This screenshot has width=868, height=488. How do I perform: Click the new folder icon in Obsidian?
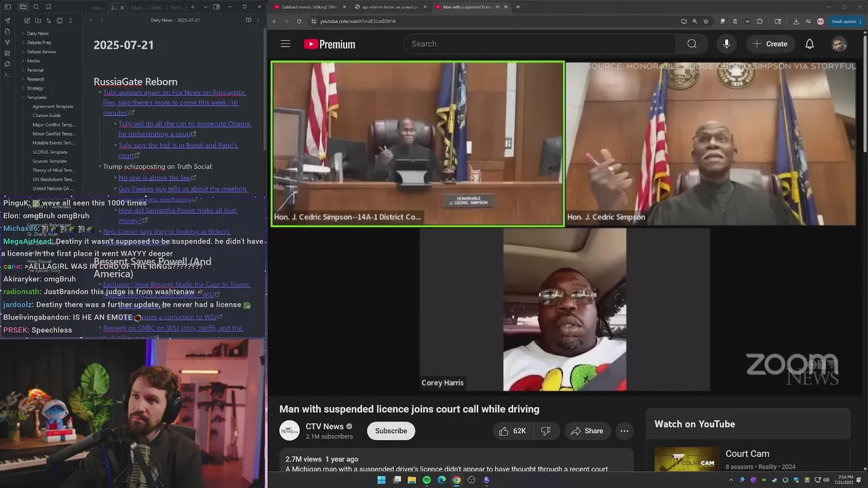tap(38, 20)
